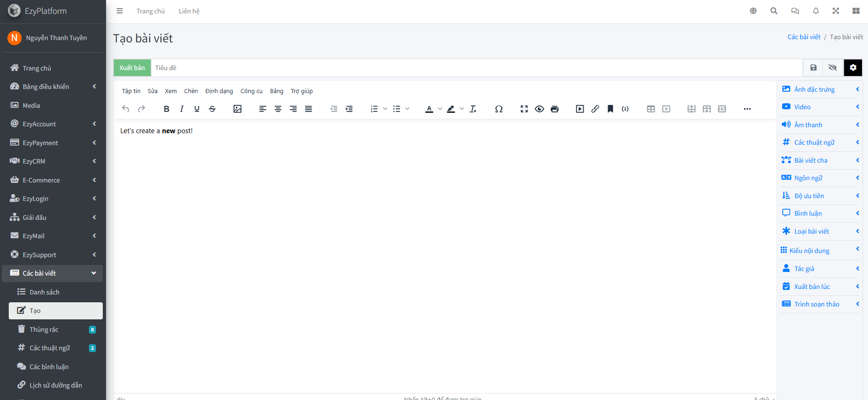The height and width of the screenshot is (400, 868).
Task: Open the Chèn menu
Action: point(191,91)
